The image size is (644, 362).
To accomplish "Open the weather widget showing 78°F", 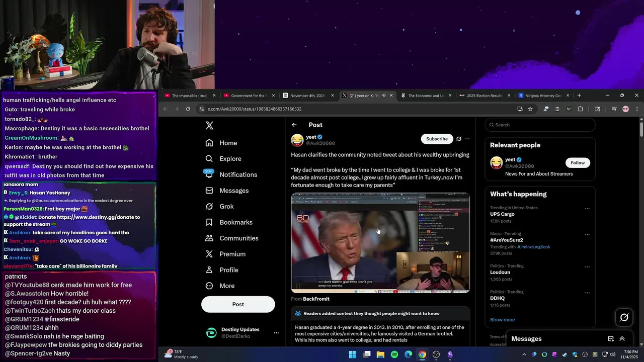I will tap(181, 354).
